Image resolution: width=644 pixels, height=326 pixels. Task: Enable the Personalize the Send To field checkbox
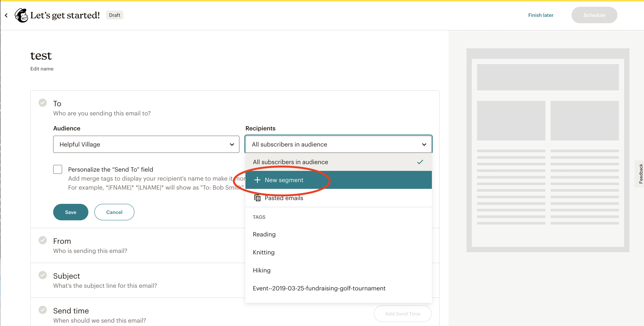pos(57,169)
